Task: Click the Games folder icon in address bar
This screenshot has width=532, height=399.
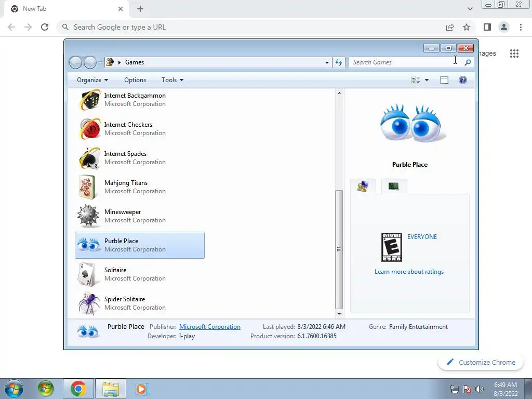Action: (110, 62)
